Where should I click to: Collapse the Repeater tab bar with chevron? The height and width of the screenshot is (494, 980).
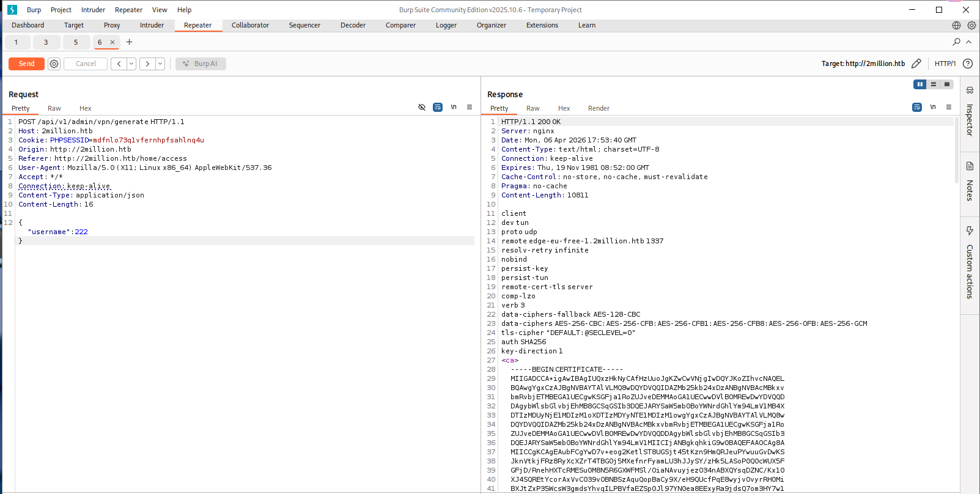[968, 42]
